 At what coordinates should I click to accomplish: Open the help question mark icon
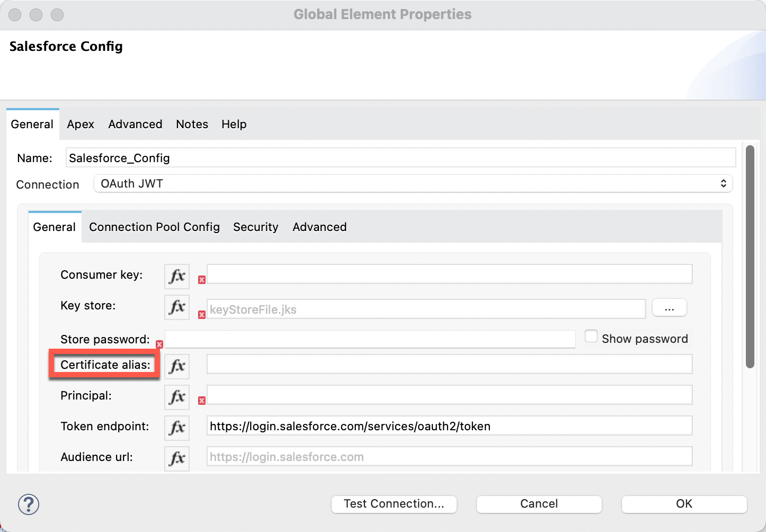pyautogui.click(x=29, y=504)
